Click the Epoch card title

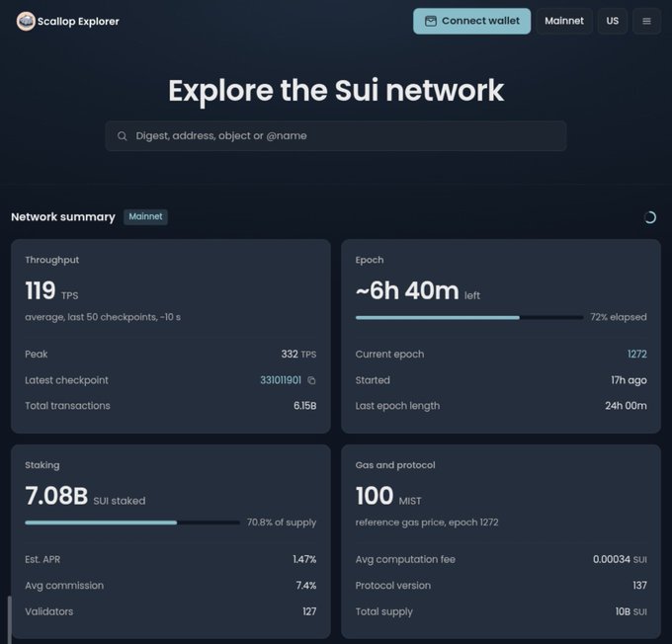[370, 260]
